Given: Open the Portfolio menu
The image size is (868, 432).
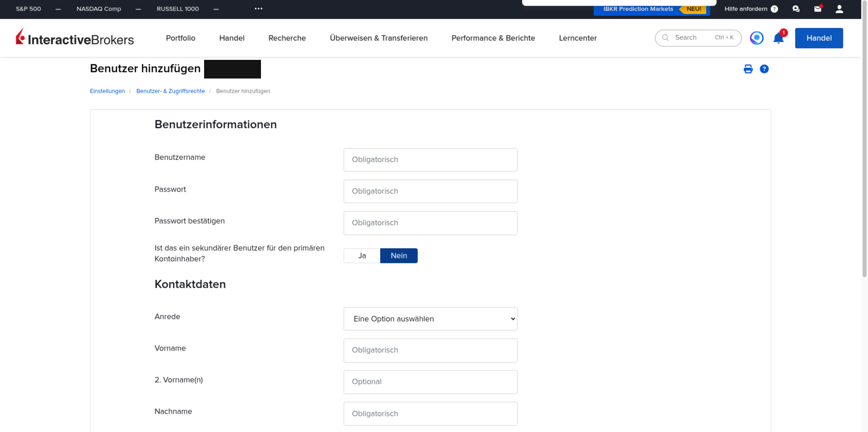Looking at the screenshot, I should (181, 38).
